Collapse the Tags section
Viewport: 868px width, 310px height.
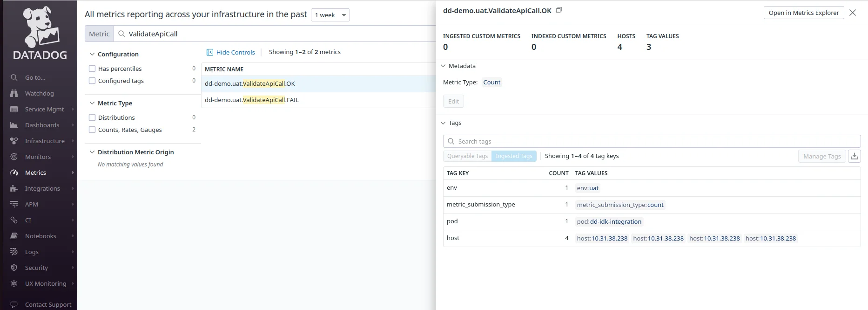click(443, 123)
